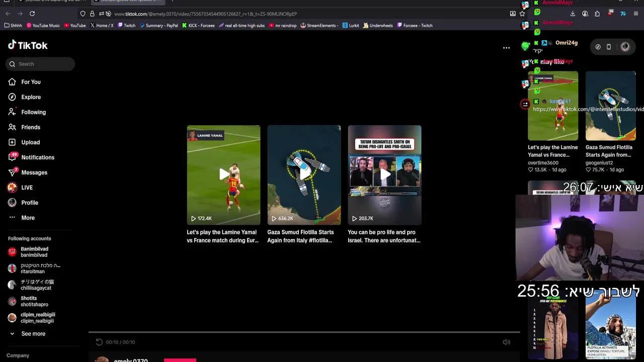Open the Banimbilvad following account
644x362 pixels.
(x=34, y=252)
